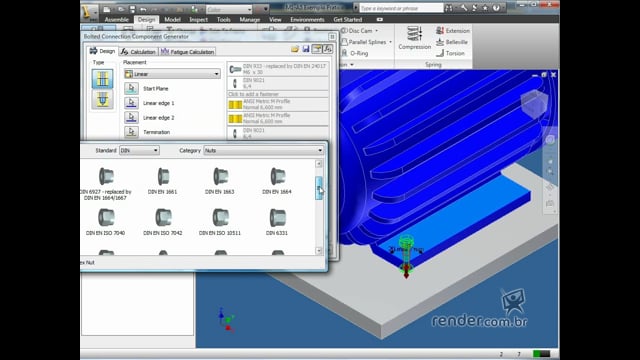Switch to the Calculation tab
Image resolution: width=640 pixels, height=360 pixels.
139,52
